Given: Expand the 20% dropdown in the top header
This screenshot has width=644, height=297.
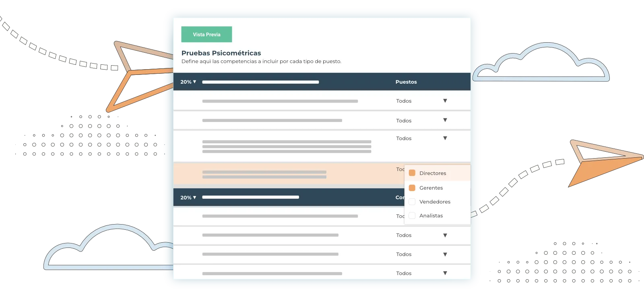Looking at the screenshot, I should tap(188, 82).
